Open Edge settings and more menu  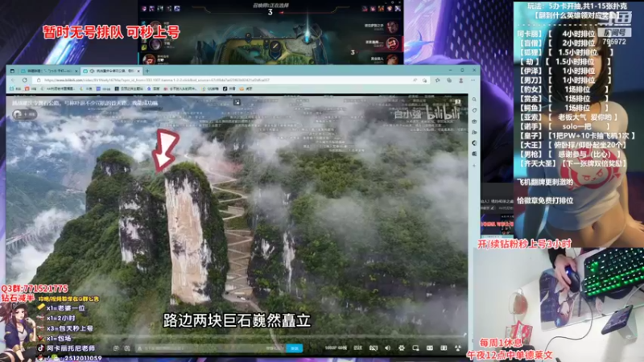coord(473,80)
